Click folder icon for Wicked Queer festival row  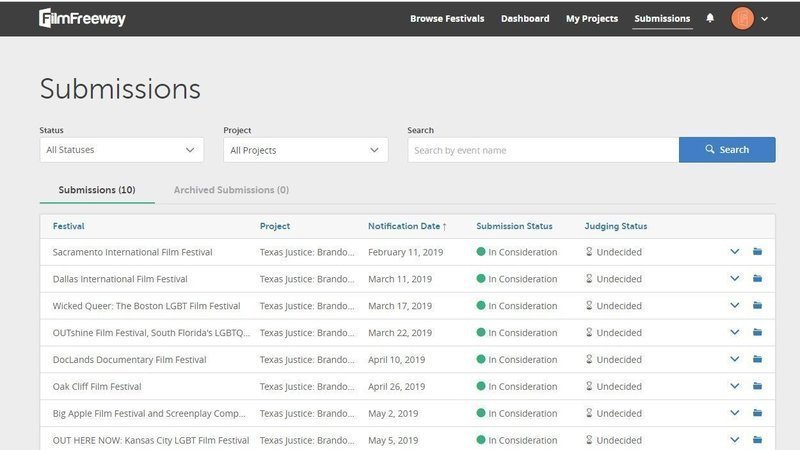[757, 306]
